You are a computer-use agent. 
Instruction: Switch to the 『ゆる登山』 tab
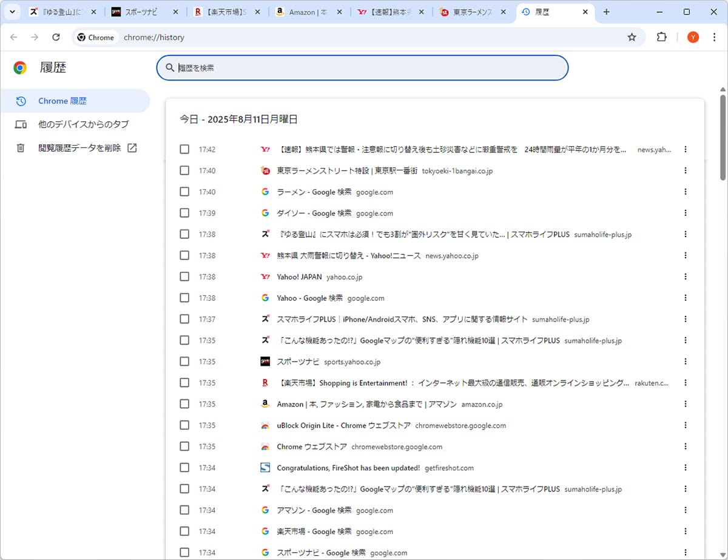point(63,12)
